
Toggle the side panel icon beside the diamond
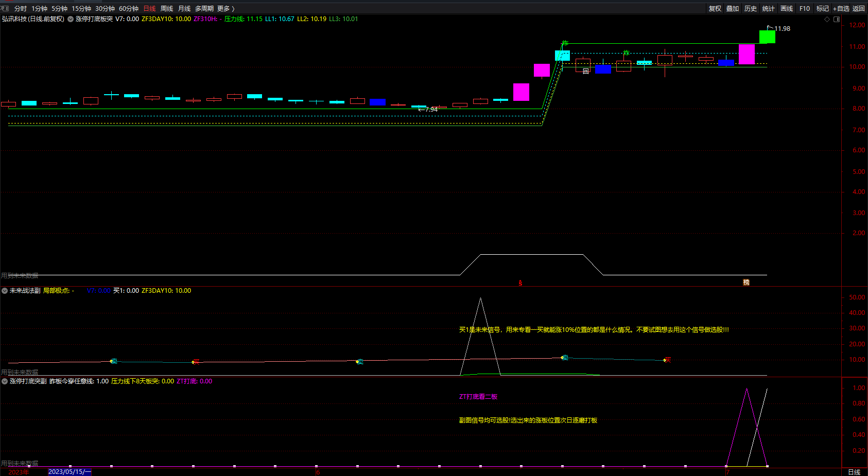click(837, 19)
